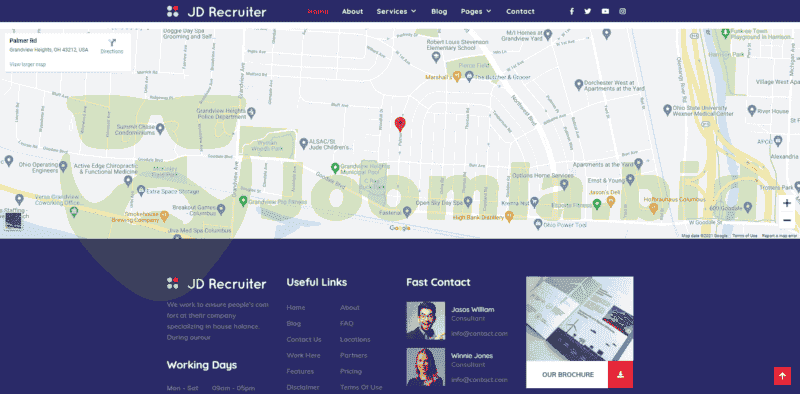Open the Blog menu item
The height and width of the screenshot is (394, 800).
pyautogui.click(x=439, y=11)
